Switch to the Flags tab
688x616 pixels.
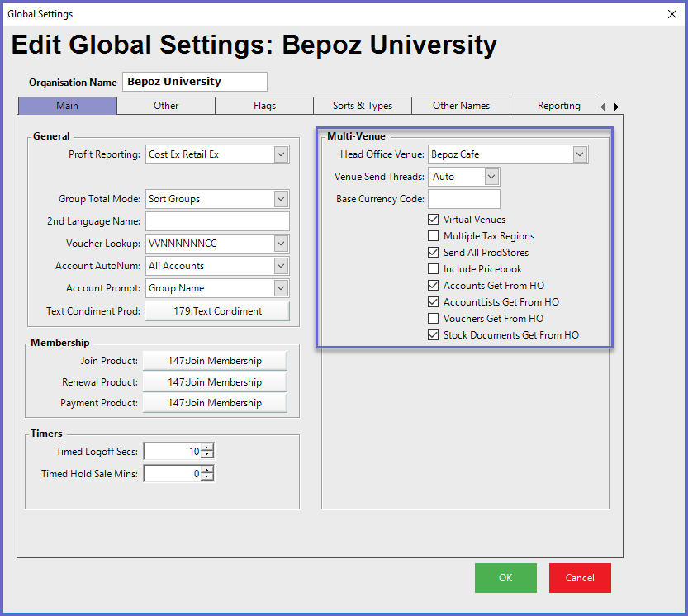(x=264, y=106)
